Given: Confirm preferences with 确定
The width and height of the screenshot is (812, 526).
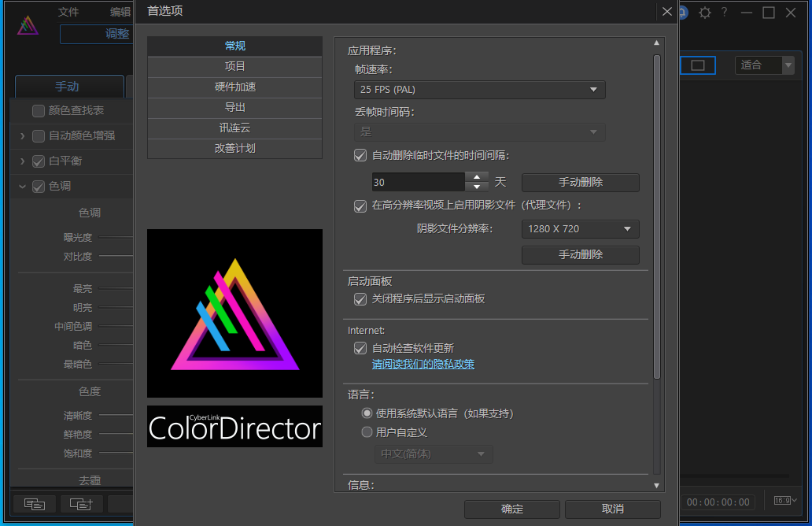Looking at the screenshot, I should [x=511, y=509].
